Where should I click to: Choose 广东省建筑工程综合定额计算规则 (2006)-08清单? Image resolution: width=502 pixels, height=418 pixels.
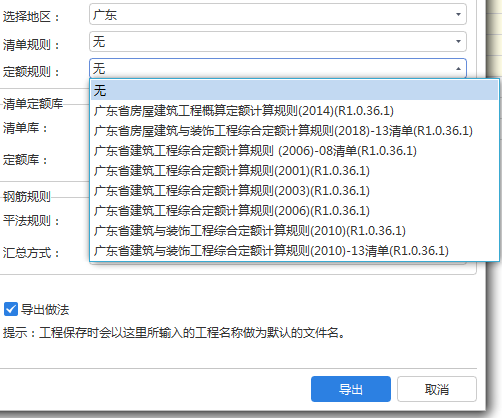pyautogui.click(x=295, y=151)
